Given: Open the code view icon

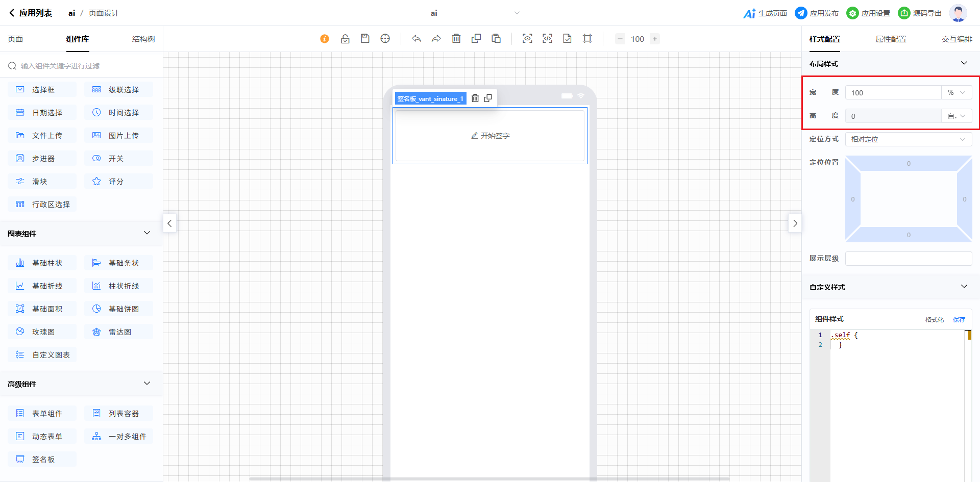Looking at the screenshot, I should click(x=547, y=39).
